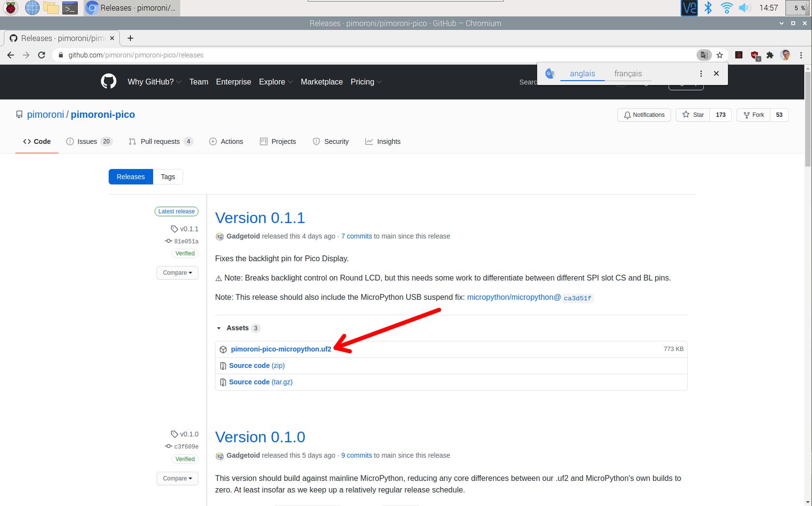Open a new browser tab
The height and width of the screenshot is (506, 812).
coord(130,38)
